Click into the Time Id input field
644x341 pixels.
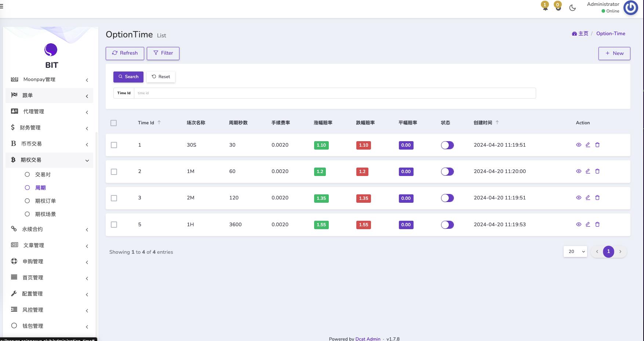point(334,93)
